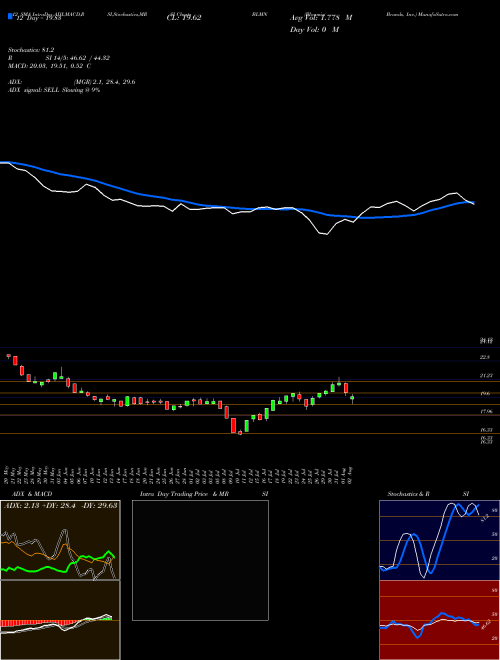The image size is (500, 660).
Task: Click the 17.96 price axis label
Action: click(x=486, y=412)
